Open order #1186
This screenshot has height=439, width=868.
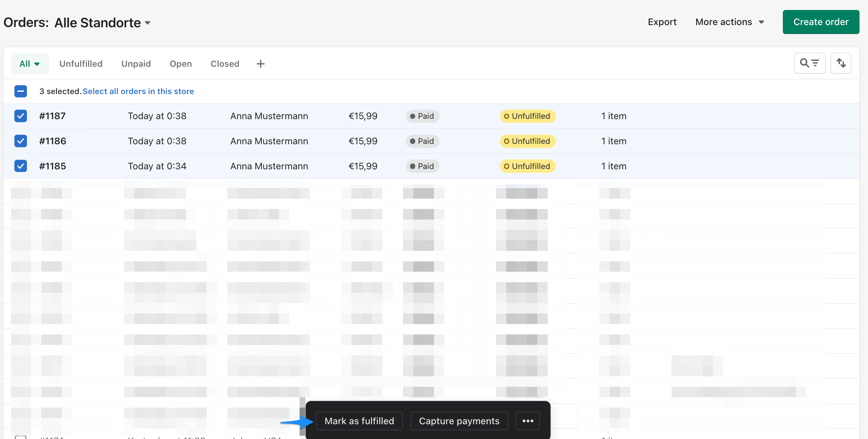pyautogui.click(x=53, y=141)
